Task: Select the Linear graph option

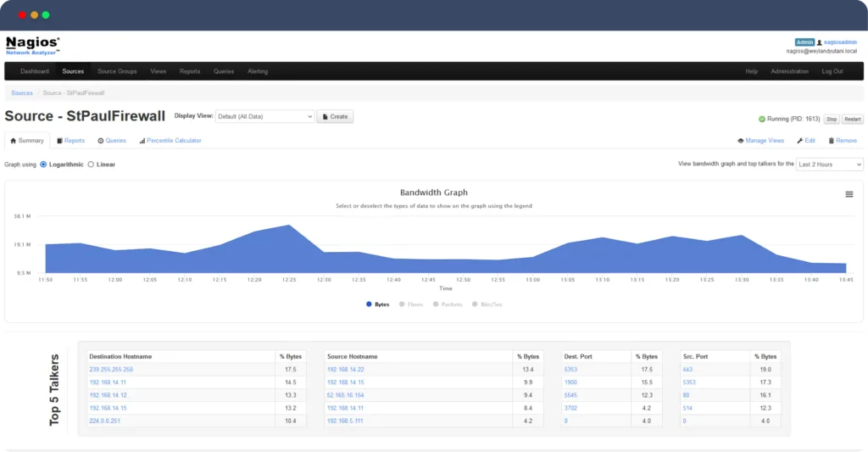Action: (91, 165)
